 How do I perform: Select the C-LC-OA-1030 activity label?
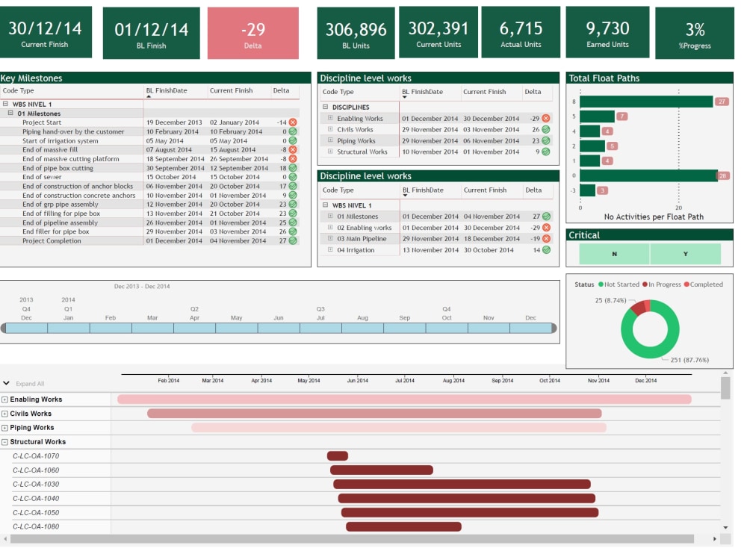click(x=36, y=485)
